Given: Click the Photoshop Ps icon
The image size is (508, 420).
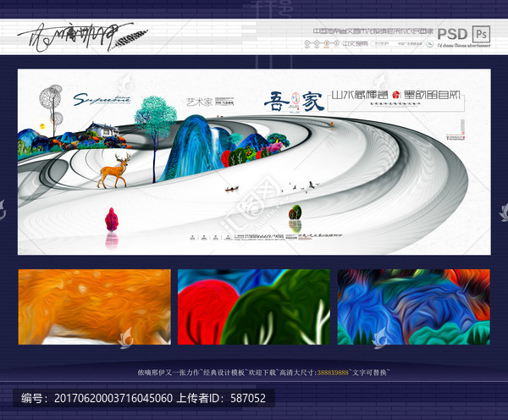Looking at the screenshot, I should (x=482, y=34).
